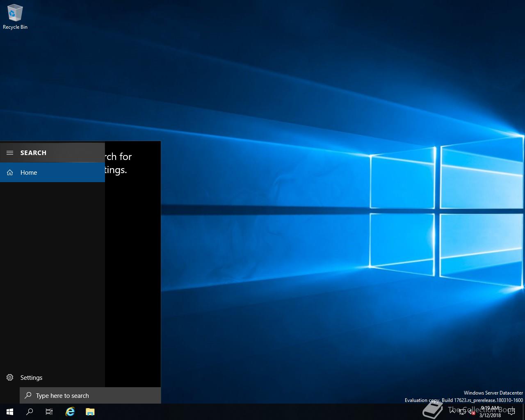Open the Windows Start button

tap(10, 412)
